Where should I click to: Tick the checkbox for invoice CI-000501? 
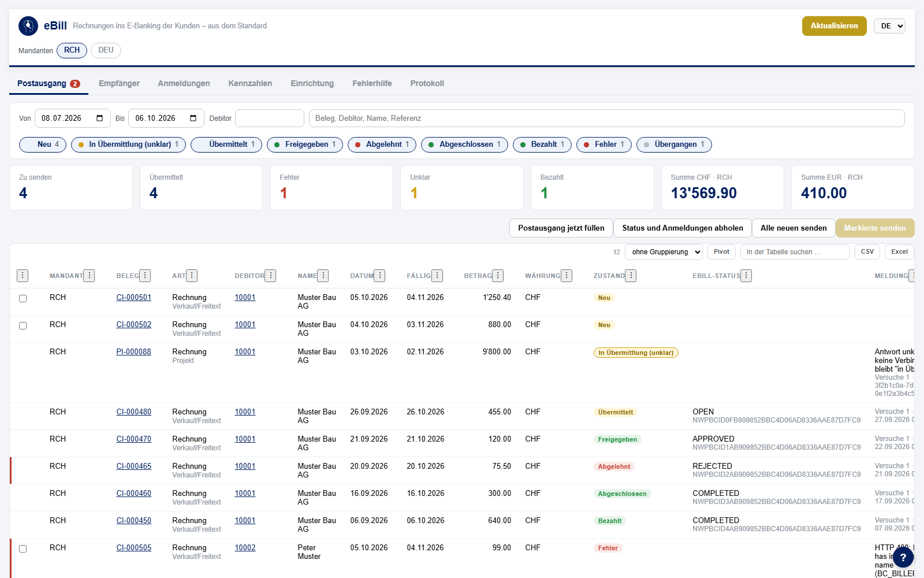[23, 298]
